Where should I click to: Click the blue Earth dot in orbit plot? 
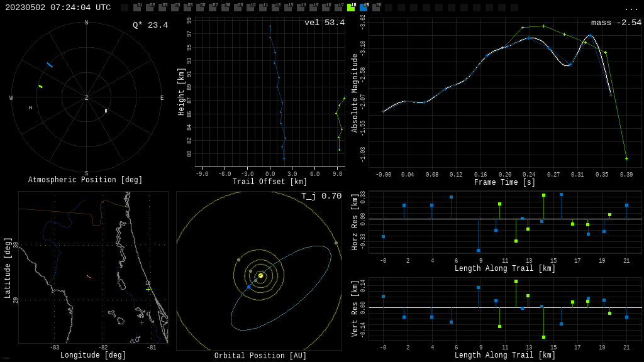click(249, 287)
